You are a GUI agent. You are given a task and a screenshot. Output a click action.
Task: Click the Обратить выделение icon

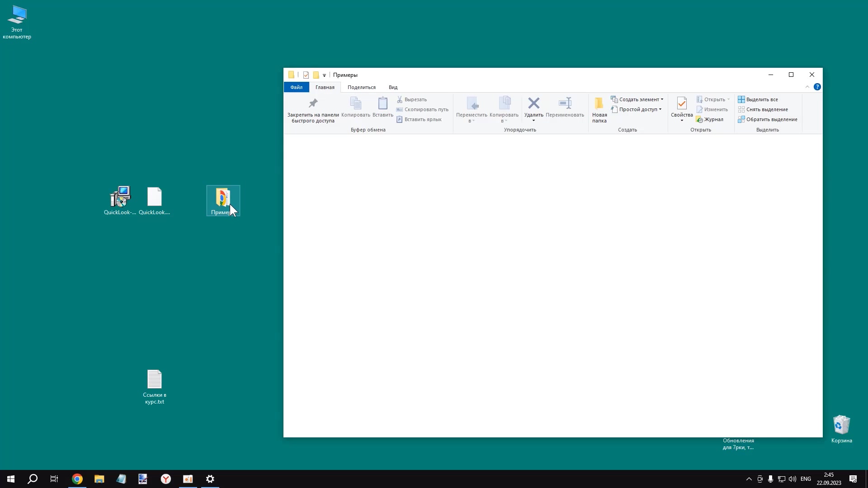[741, 120]
